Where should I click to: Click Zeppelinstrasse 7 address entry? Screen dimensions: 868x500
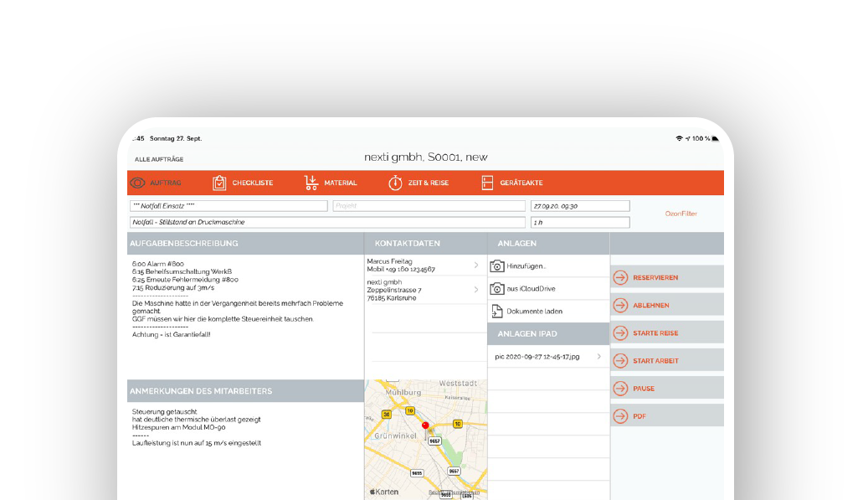tap(394, 290)
